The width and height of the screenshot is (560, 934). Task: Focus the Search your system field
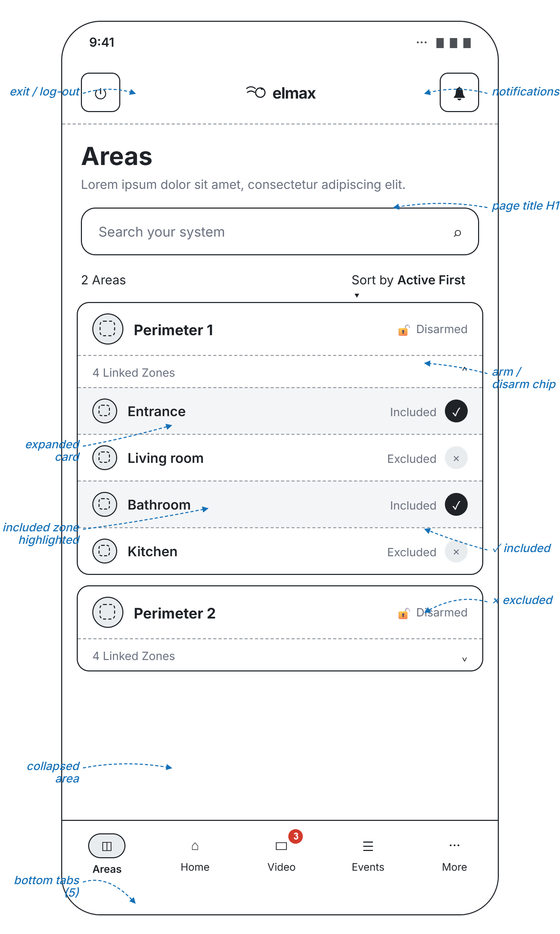pyautogui.click(x=280, y=231)
